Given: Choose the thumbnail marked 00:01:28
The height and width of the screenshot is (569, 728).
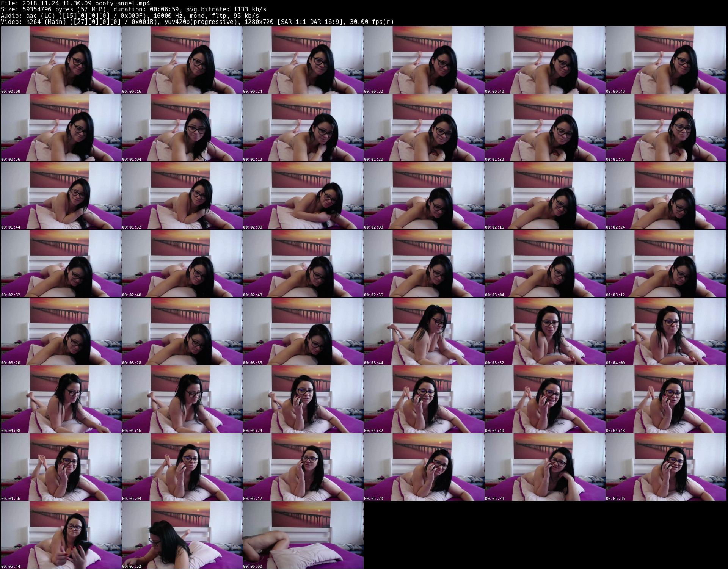Looking at the screenshot, I should (545, 128).
